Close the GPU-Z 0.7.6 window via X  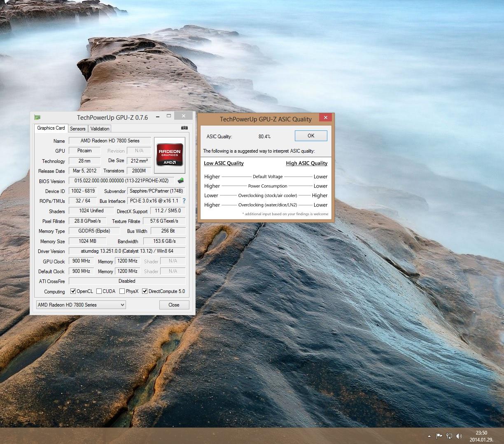pos(184,116)
